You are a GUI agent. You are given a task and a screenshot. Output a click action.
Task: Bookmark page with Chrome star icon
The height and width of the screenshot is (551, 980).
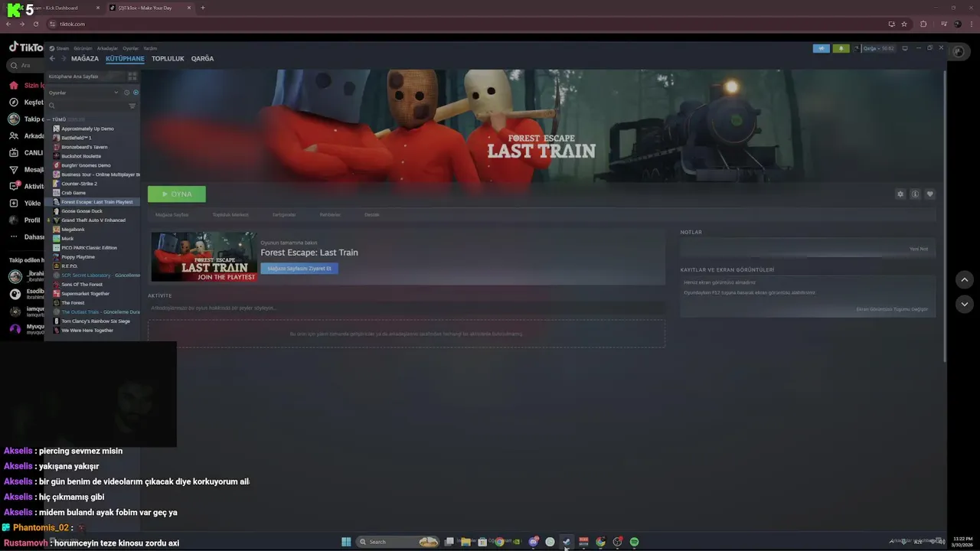tap(904, 24)
